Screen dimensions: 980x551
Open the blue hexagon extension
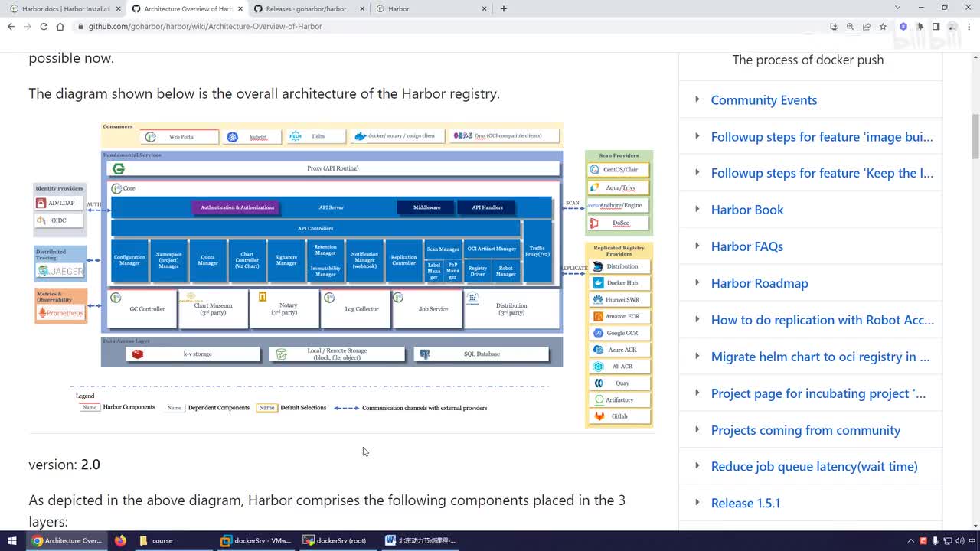(x=903, y=26)
